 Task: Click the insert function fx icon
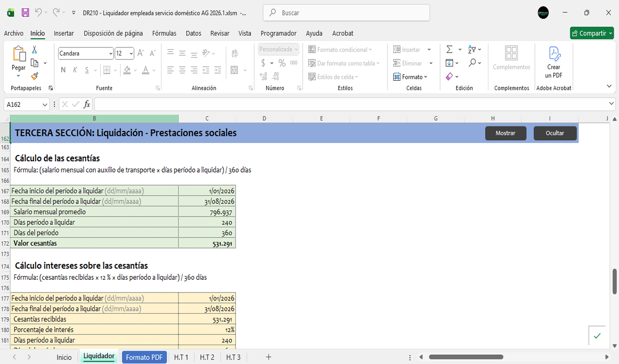click(x=87, y=104)
